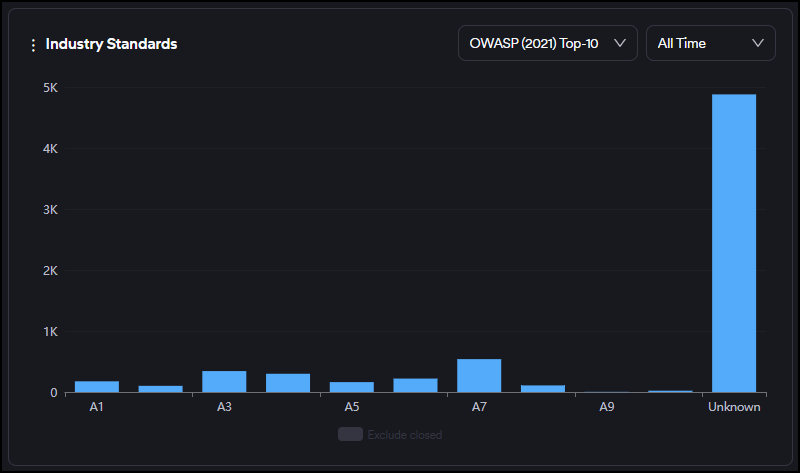Open the OWASP (2021) Top-10 dropdown

coord(547,43)
